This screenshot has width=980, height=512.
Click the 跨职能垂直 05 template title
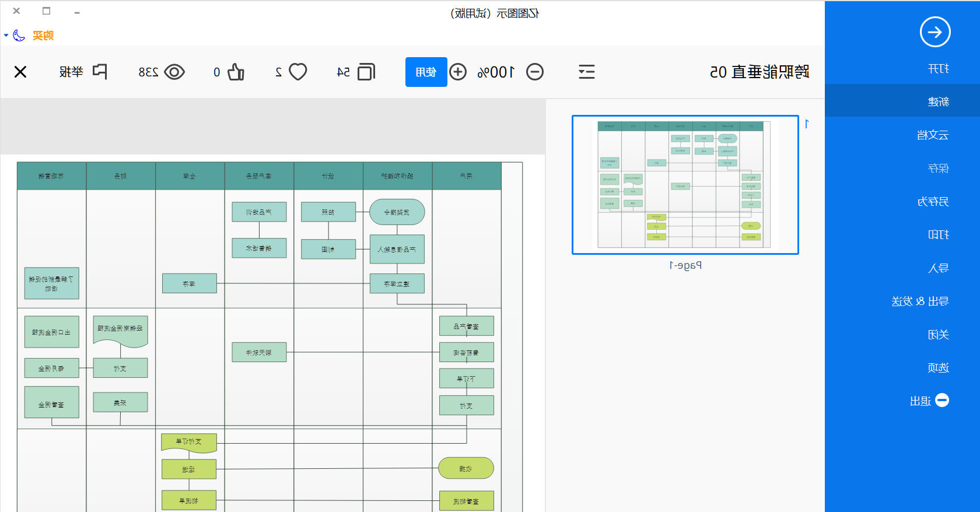click(x=759, y=72)
